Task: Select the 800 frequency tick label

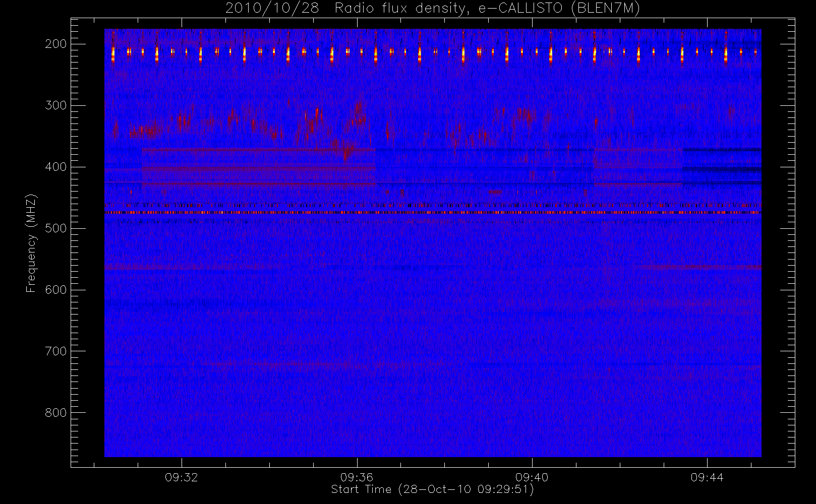Action: 56,413
